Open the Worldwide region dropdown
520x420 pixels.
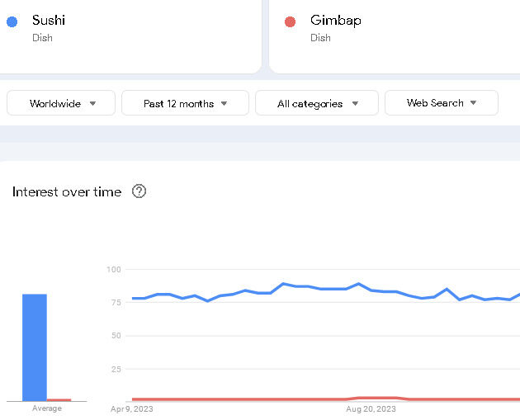coord(62,103)
